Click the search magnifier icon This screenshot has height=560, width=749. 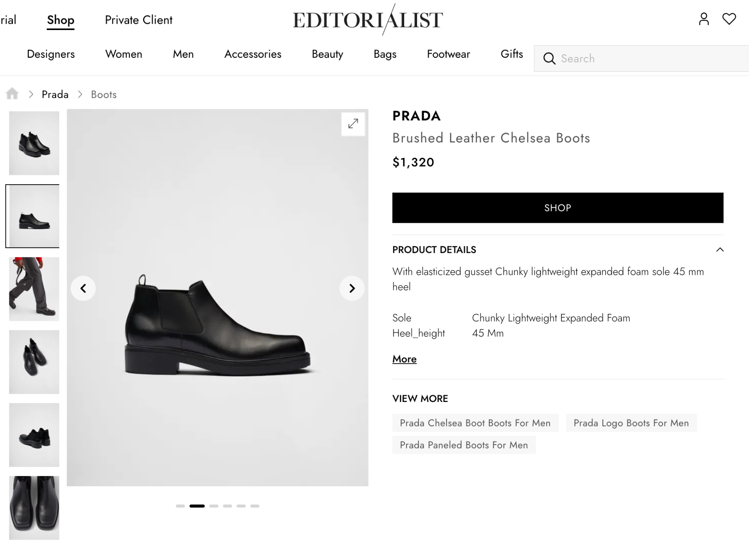pos(549,59)
